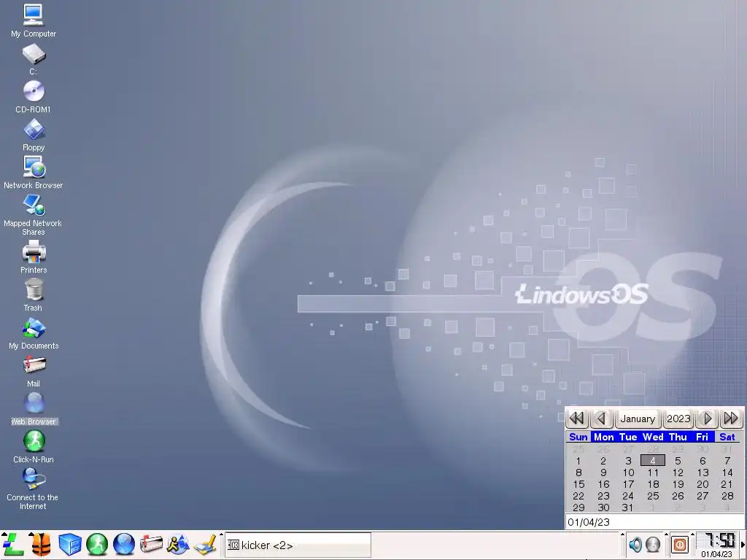Open the yellow pencil editor panel icon
This screenshot has width=747, height=560.
pos(205,545)
